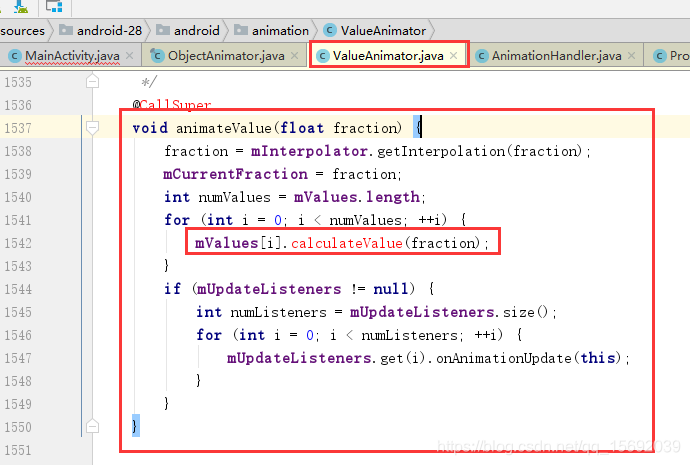Open the ObjectAnimator.java tab
Screen dimensions: 690x465
click(226, 56)
